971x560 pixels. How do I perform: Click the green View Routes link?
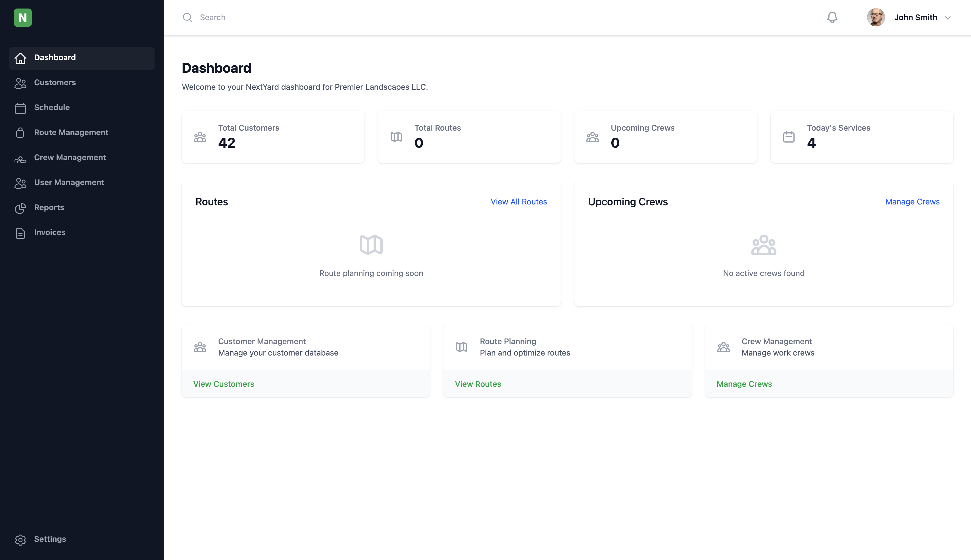point(478,384)
